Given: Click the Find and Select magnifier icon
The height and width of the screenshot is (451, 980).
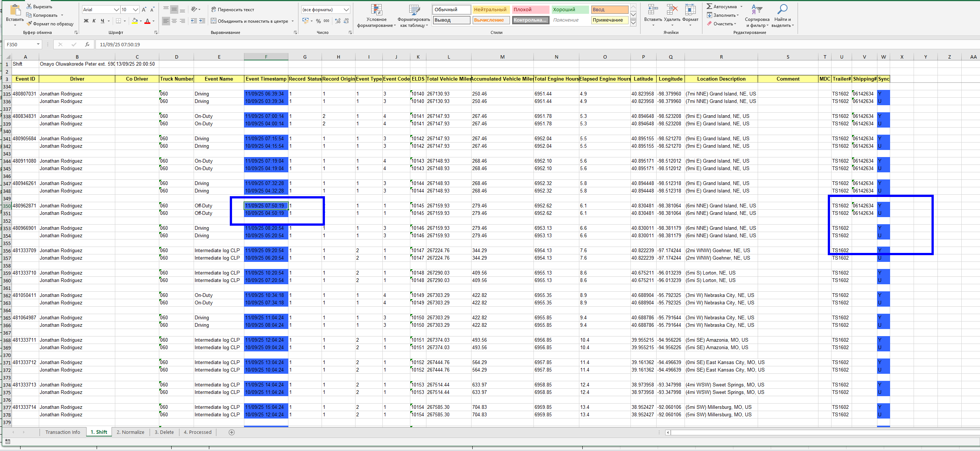Looking at the screenshot, I should pos(782,9).
